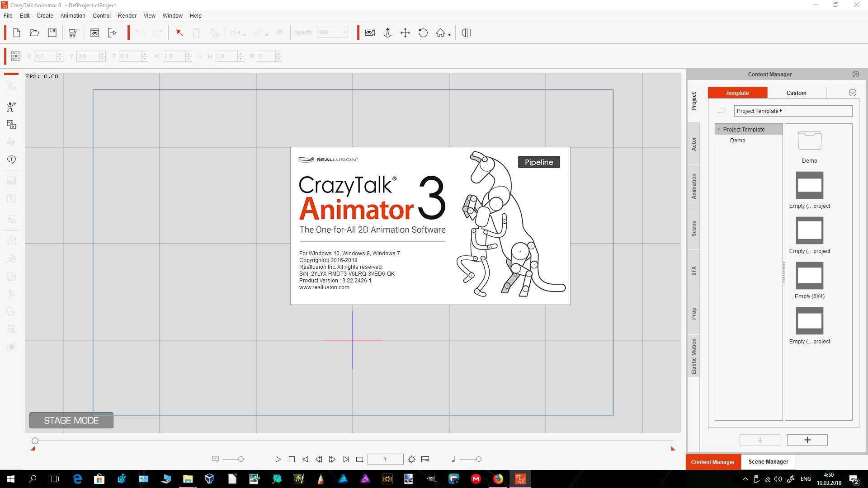Click the playback speed slider handle
Viewport: 868px width, 488px height.
[x=241, y=459]
